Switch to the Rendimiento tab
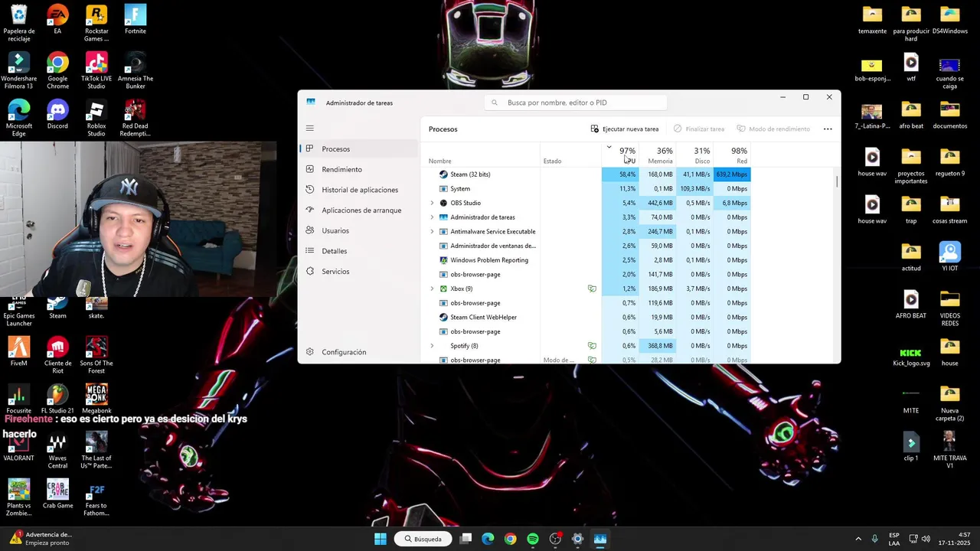The width and height of the screenshot is (980, 551). (x=359, y=169)
